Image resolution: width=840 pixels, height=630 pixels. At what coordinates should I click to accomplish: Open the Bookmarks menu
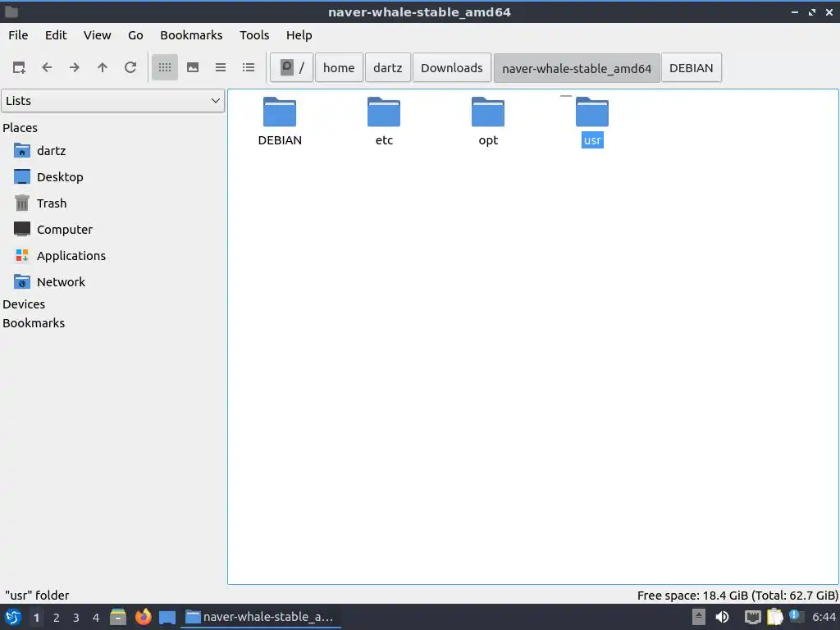point(191,34)
